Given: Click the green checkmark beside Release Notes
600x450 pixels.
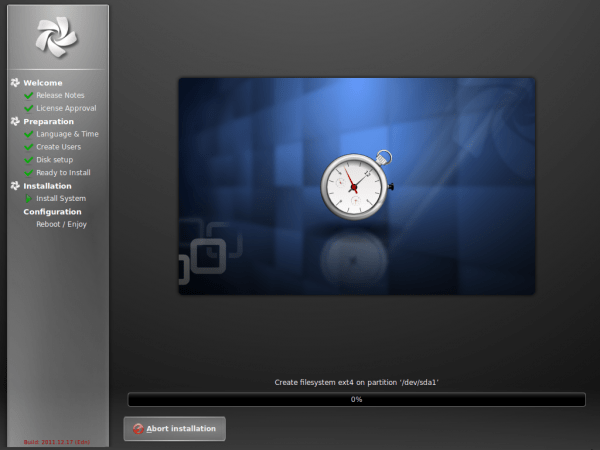Looking at the screenshot, I should coord(29,95).
